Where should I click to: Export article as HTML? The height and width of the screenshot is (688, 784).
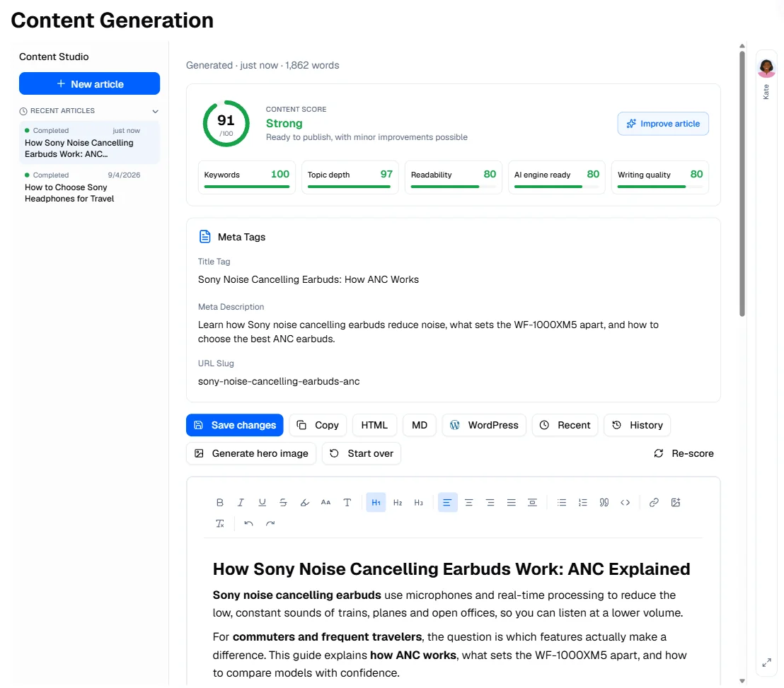point(374,425)
